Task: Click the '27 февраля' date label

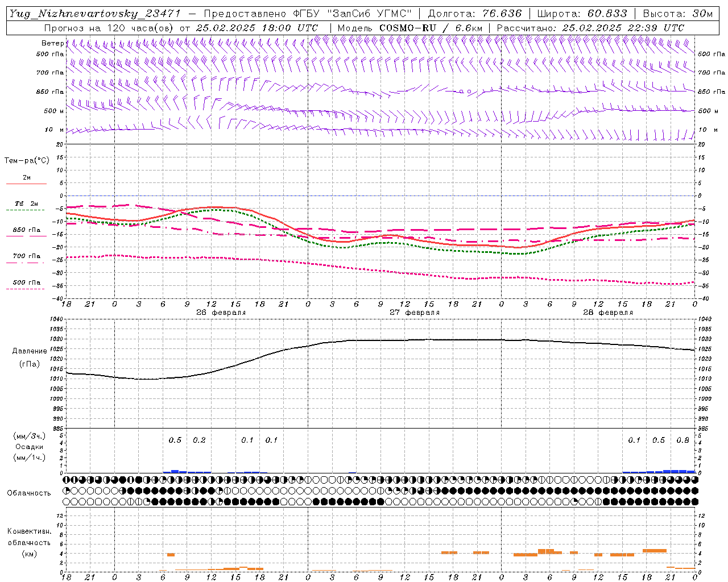Action: tap(415, 313)
